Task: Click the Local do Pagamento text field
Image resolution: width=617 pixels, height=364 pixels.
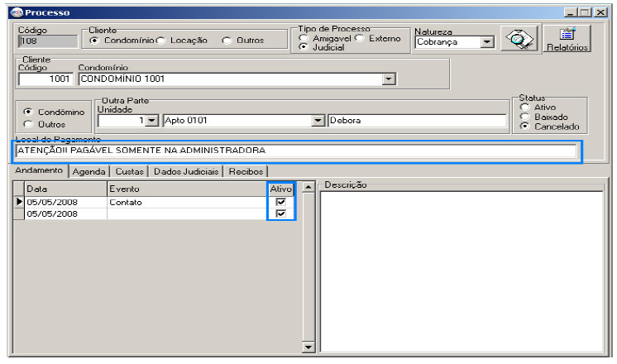Action: 295,151
